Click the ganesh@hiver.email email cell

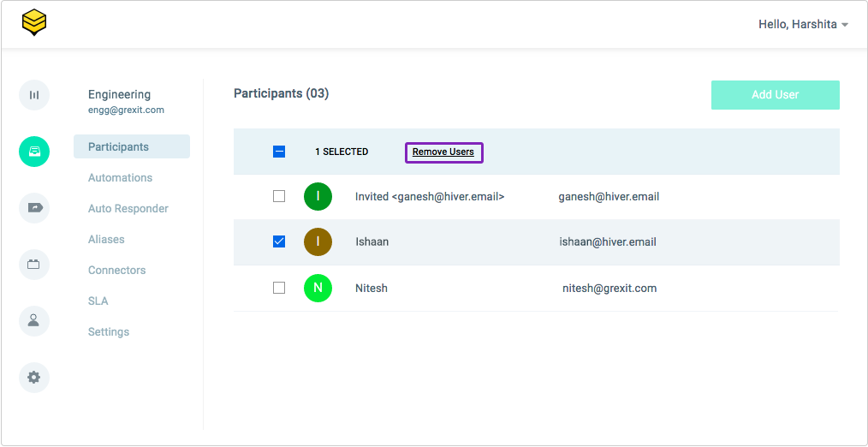(x=609, y=197)
